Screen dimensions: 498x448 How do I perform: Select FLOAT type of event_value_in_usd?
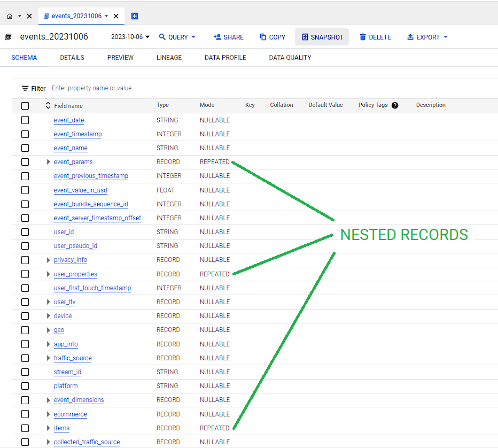point(166,190)
